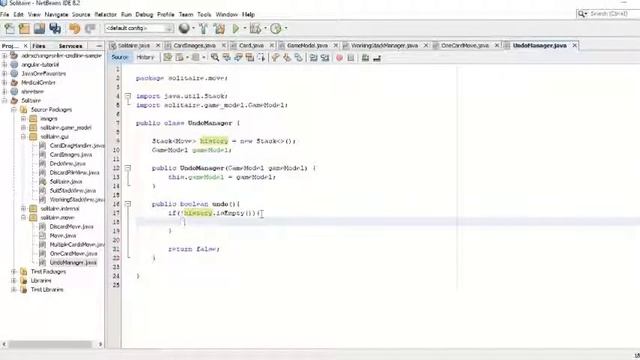Switch to the Services panel tab

coord(70,46)
